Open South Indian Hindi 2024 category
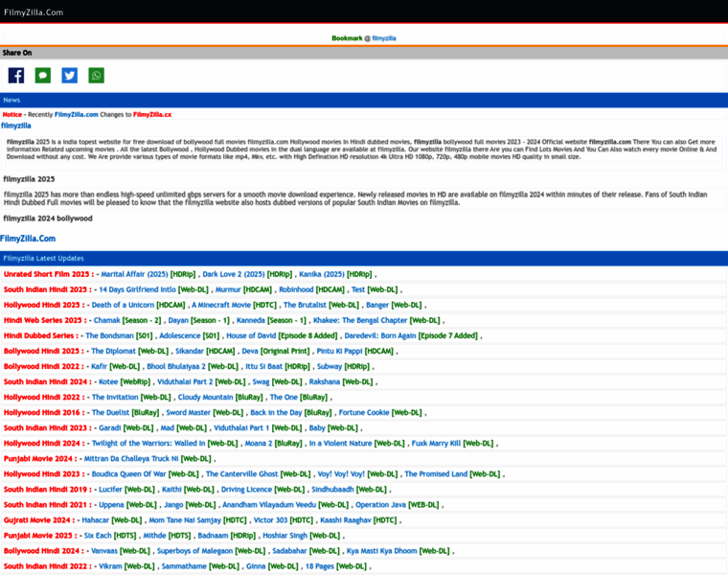The height and width of the screenshot is (575, 728). 48,381
